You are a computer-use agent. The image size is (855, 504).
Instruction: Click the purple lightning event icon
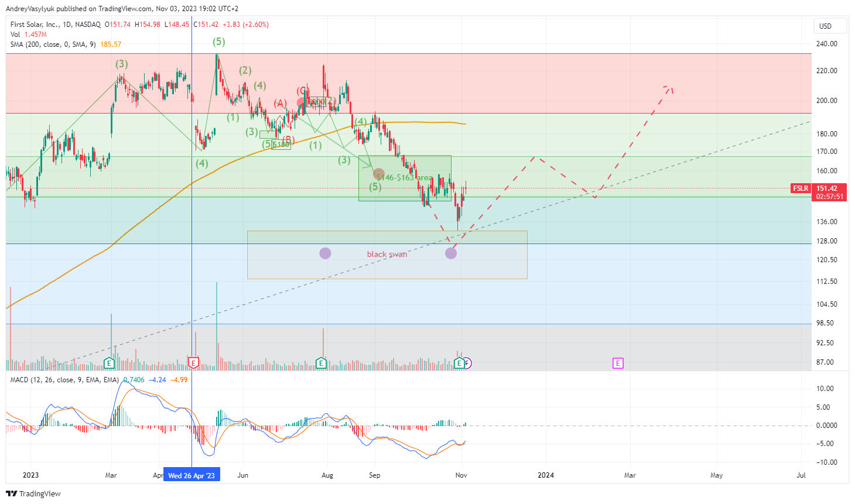tap(467, 364)
